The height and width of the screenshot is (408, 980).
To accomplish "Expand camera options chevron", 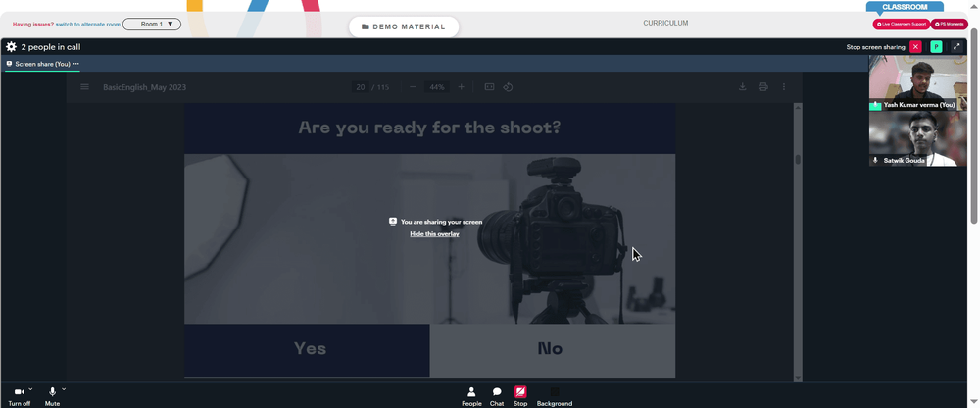I will pyautogui.click(x=30, y=389).
